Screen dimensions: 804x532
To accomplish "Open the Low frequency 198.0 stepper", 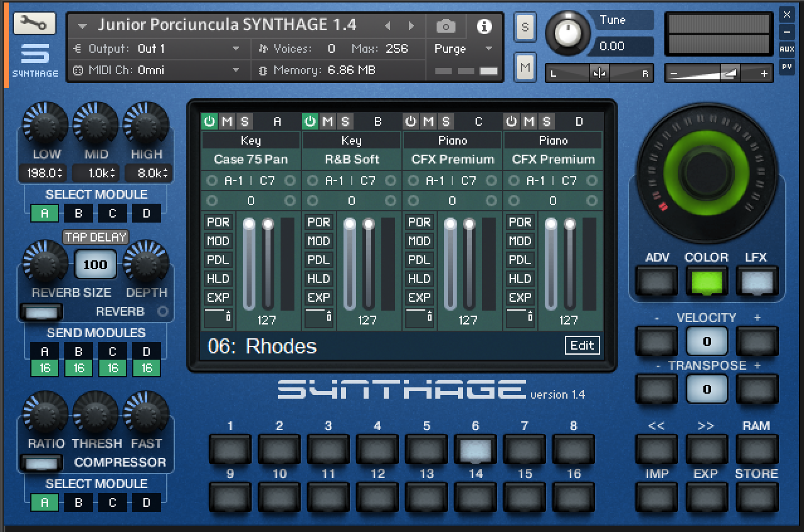I will [x=43, y=173].
